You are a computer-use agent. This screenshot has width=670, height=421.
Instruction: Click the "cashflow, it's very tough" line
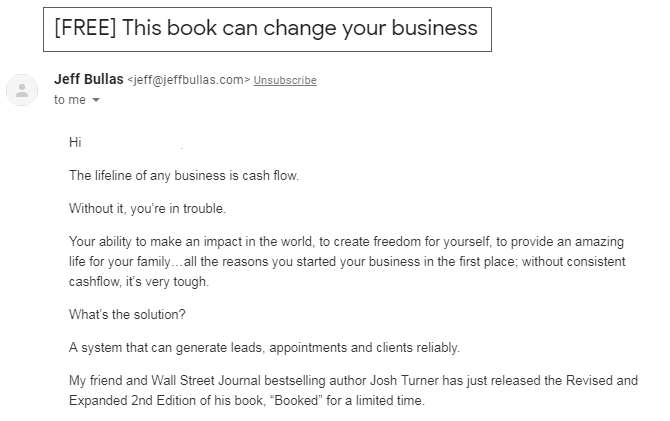[139, 281]
